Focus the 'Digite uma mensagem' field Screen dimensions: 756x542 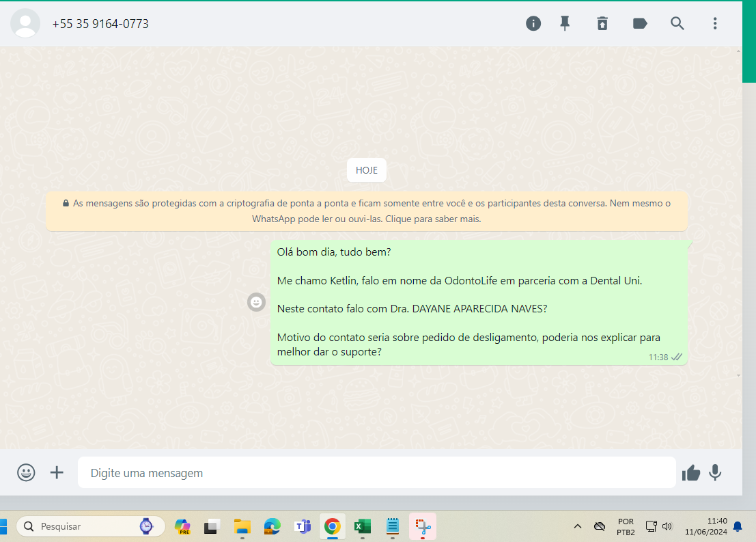(376, 472)
